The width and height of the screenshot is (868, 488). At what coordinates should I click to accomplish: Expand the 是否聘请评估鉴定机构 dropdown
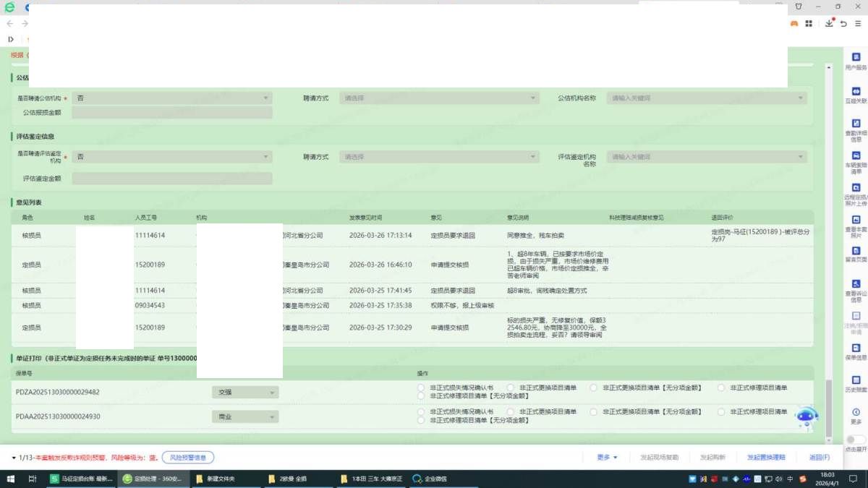[171, 157]
